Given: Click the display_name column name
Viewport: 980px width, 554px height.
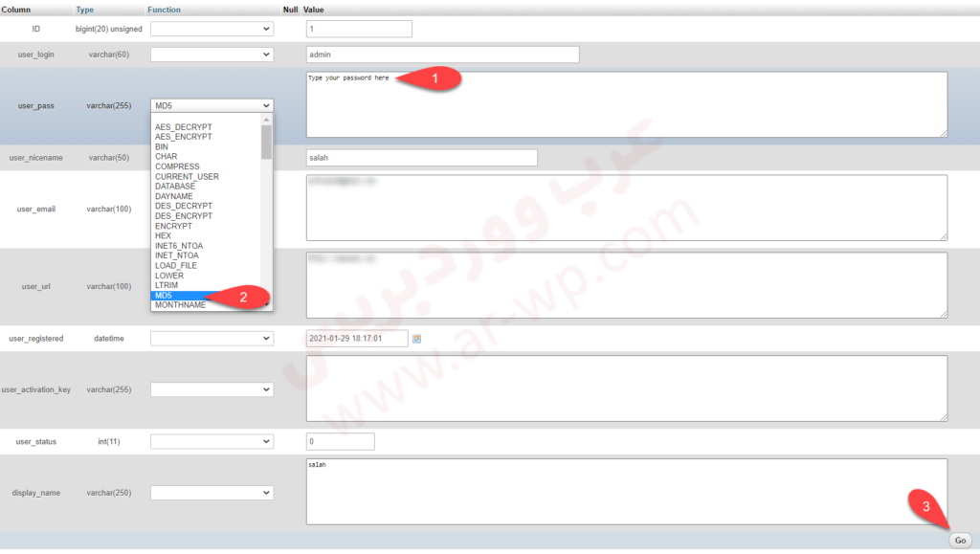Looking at the screenshot, I should [36, 493].
